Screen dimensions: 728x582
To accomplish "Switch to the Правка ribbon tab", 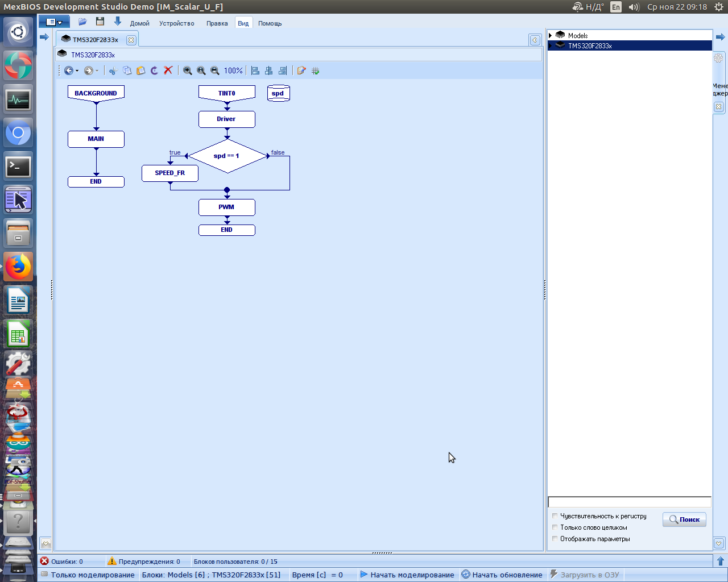I will (x=217, y=23).
